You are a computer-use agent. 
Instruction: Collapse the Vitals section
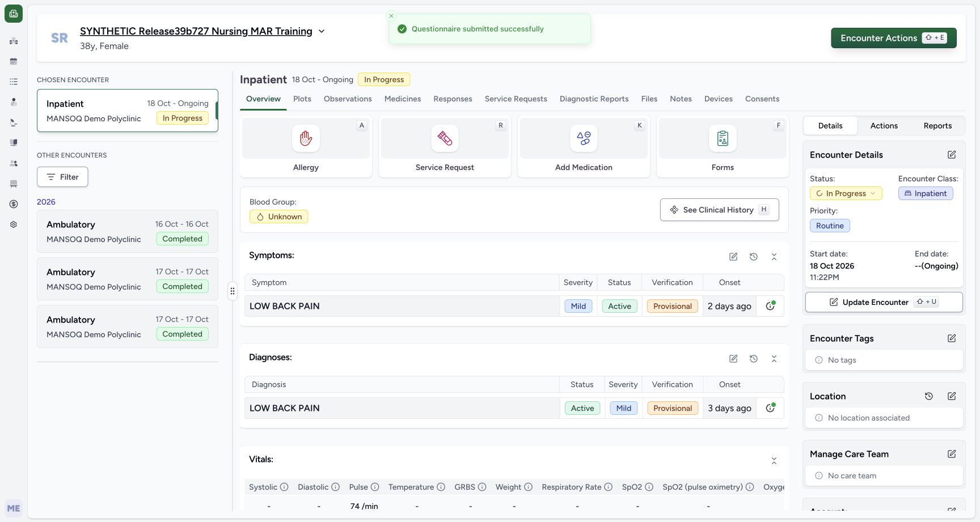774,461
